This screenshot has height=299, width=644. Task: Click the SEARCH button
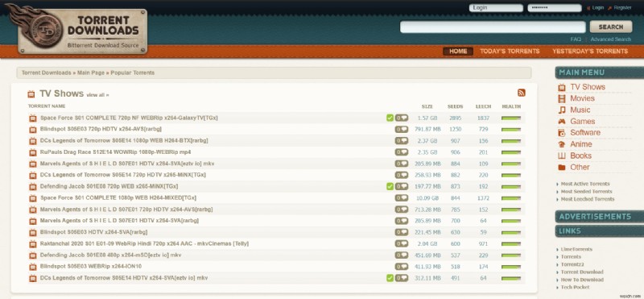tap(611, 27)
